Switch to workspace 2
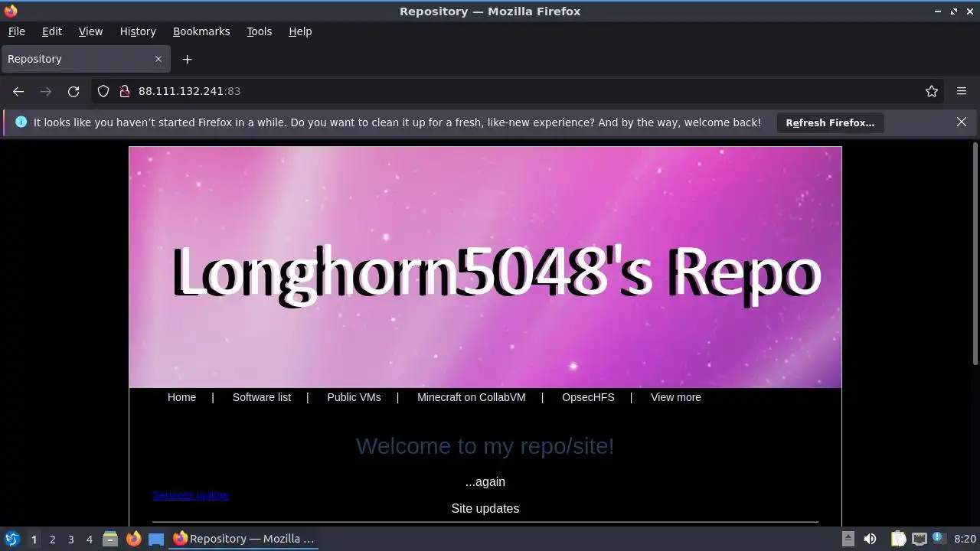This screenshot has width=980, height=551. pyautogui.click(x=53, y=539)
